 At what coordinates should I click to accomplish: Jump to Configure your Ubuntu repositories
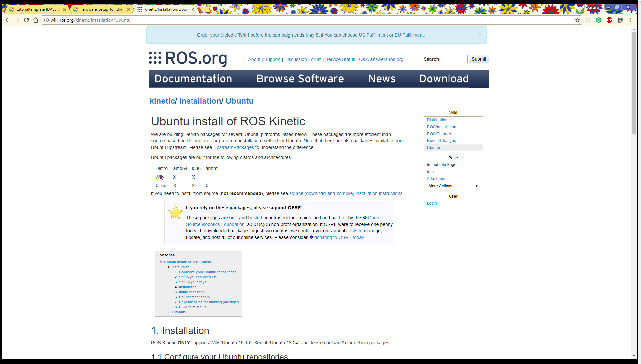[208, 272]
